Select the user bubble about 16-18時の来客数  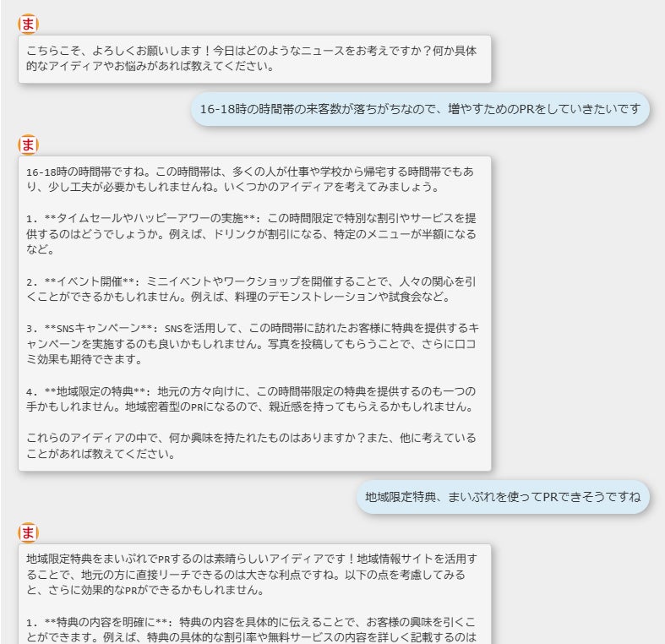point(420,109)
